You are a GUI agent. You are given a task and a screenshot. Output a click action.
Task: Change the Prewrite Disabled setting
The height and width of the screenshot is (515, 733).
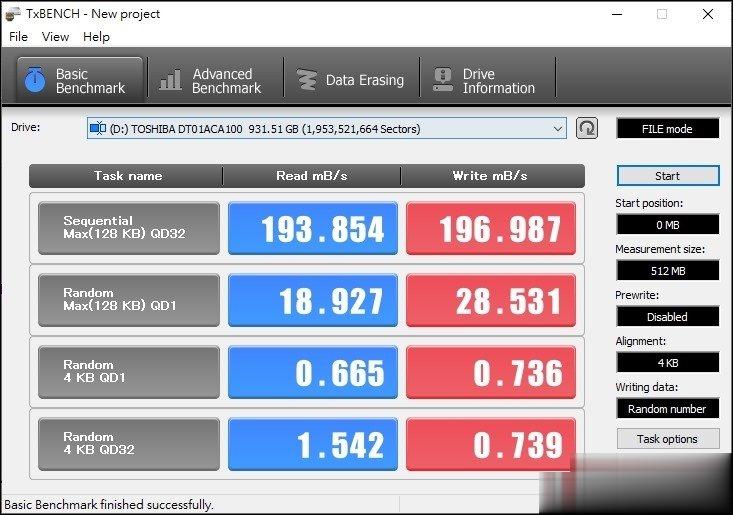(668, 317)
